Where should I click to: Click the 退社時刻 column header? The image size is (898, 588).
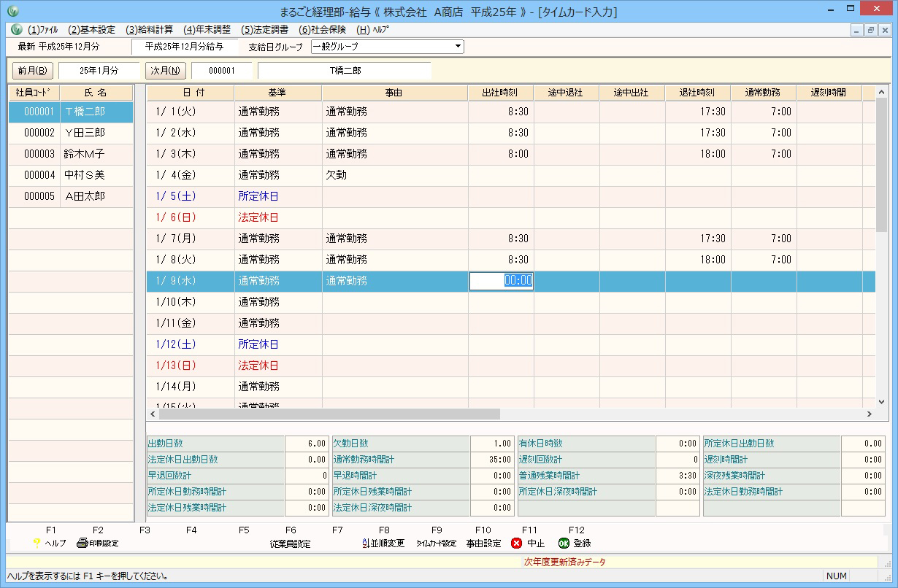(x=698, y=93)
